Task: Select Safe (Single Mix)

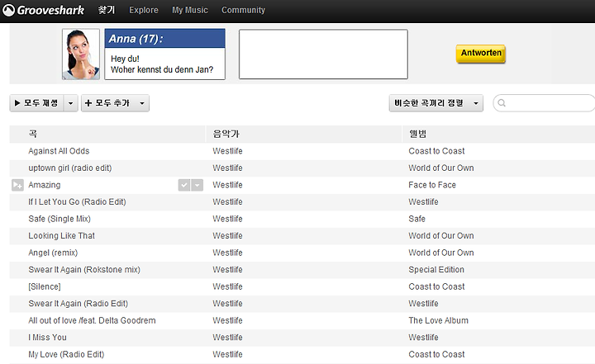Action: click(59, 219)
